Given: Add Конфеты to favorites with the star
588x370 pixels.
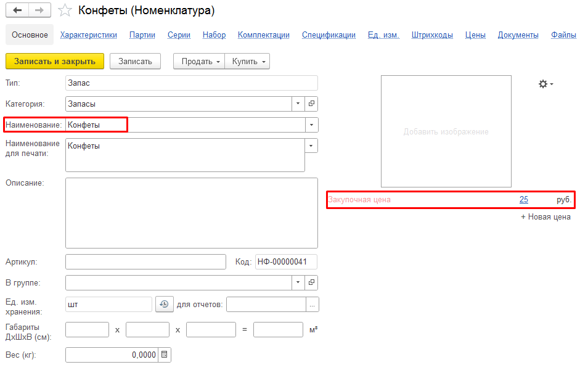Looking at the screenshot, I should click(65, 10).
